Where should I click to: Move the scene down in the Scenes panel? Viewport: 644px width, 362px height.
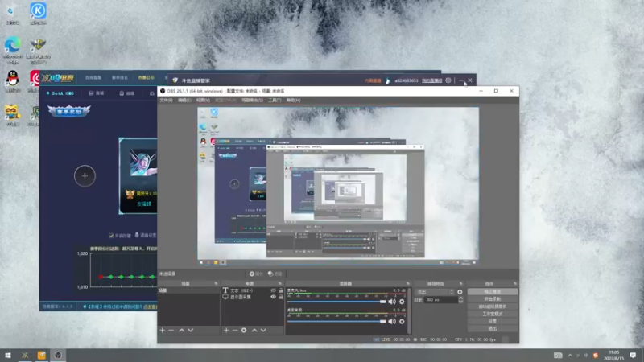pos(191,330)
